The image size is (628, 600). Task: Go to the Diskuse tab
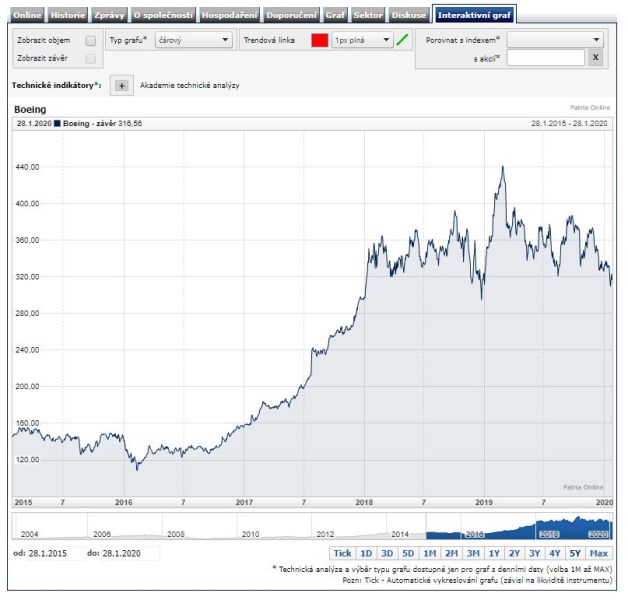(408, 16)
